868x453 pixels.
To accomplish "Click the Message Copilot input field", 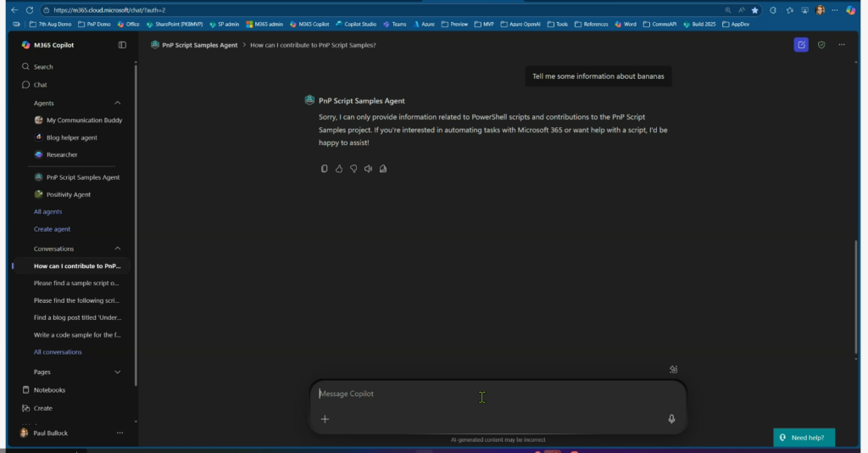I will coord(498,394).
